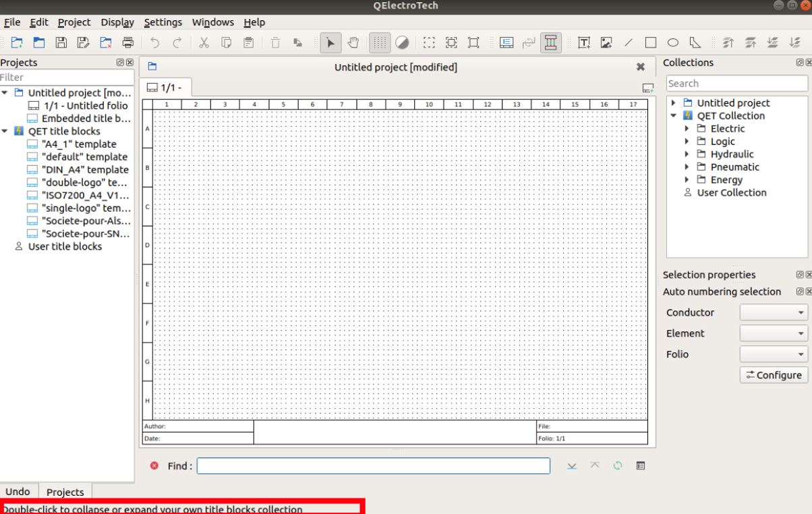Select the Add image tool

tap(606, 42)
